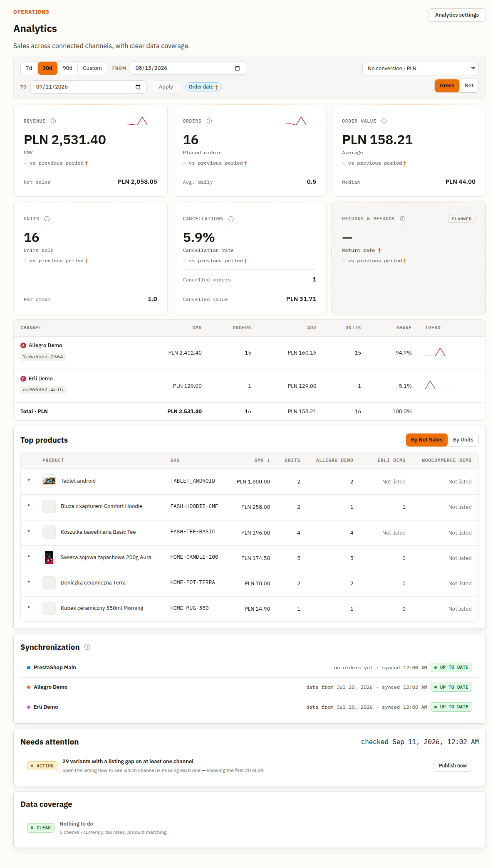Screen dimensions: 493x868
Task: Click the ACTION badge under Needs attention
Action: coord(42,766)
